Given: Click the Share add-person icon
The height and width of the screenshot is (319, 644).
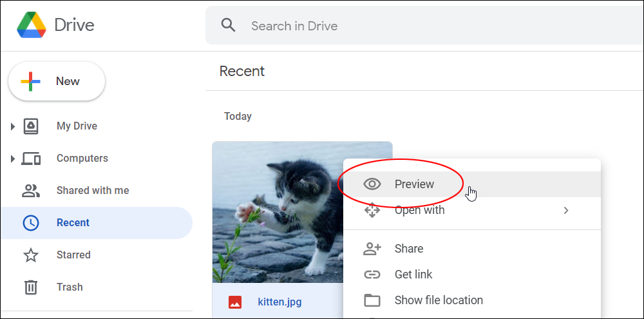Looking at the screenshot, I should coord(372,249).
